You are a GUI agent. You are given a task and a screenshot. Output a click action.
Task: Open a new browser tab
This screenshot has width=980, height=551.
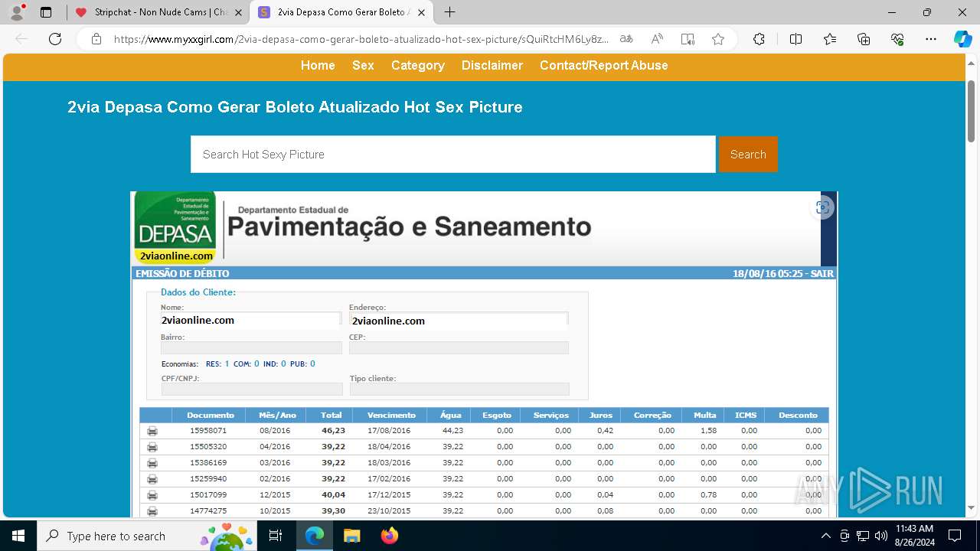coord(450,12)
